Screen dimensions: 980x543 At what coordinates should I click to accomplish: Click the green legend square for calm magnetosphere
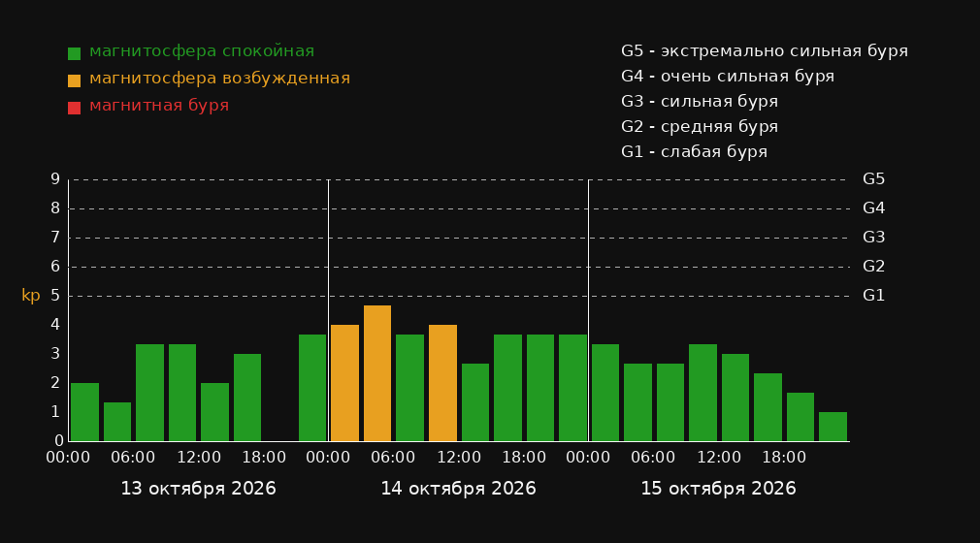coord(74,53)
